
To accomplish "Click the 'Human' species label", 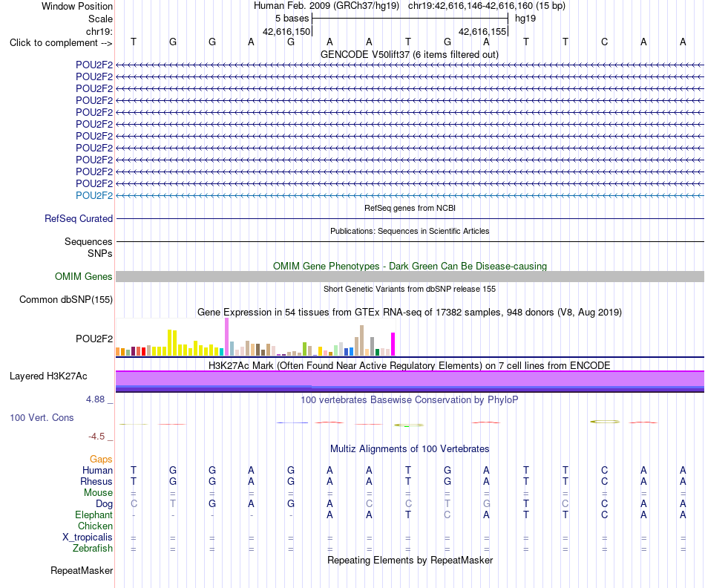I will (x=97, y=470).
